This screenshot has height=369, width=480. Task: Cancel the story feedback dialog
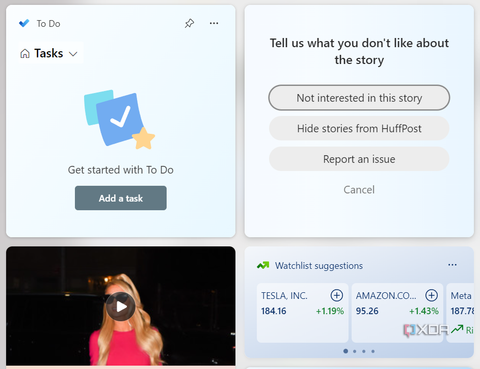359,190
